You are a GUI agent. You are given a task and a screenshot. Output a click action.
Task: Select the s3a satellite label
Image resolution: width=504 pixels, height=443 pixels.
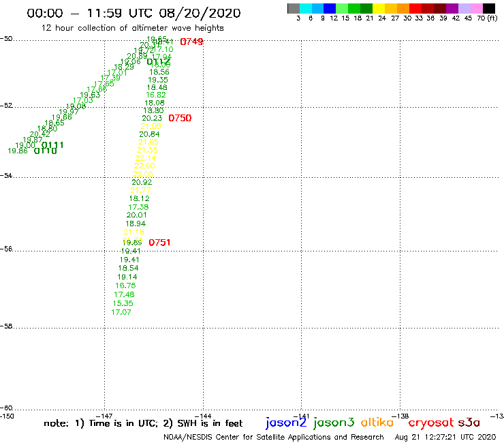point(469,423)
